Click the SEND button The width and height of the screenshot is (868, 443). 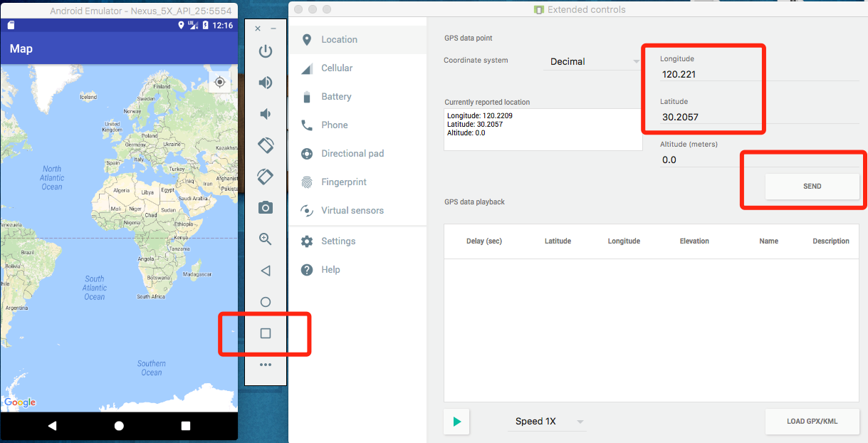812,186
